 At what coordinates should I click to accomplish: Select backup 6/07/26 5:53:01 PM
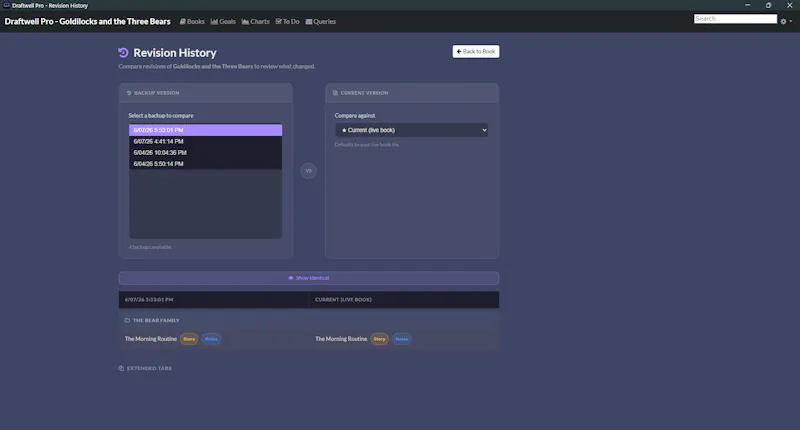205,130
